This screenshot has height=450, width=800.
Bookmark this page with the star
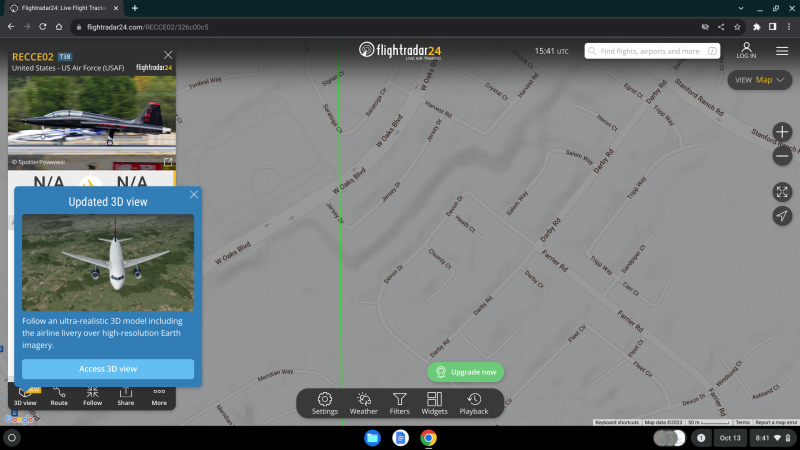[737, 27]
